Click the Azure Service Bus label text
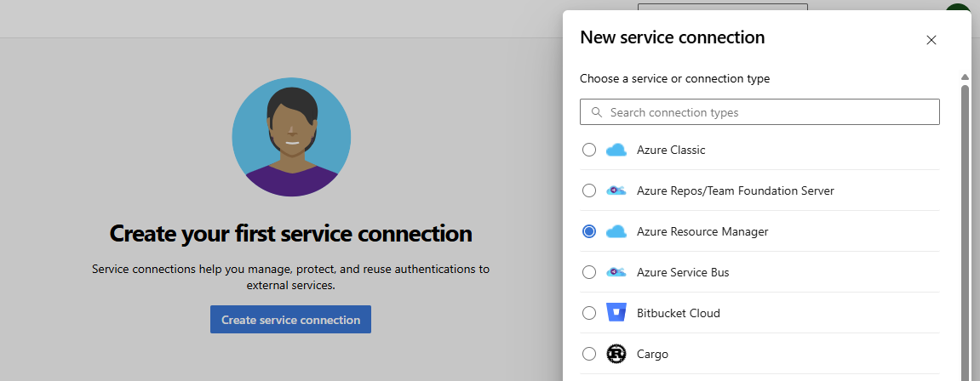This screenshot has width=980, height=381. click(x=683, y=272)
